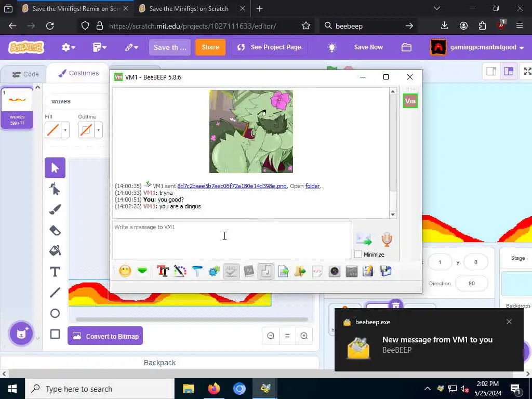Toggle the Minimize checkbox in BeeBEEP
Image resolution: width=532 pixels, height=399 pixels.
coord(358,254)
